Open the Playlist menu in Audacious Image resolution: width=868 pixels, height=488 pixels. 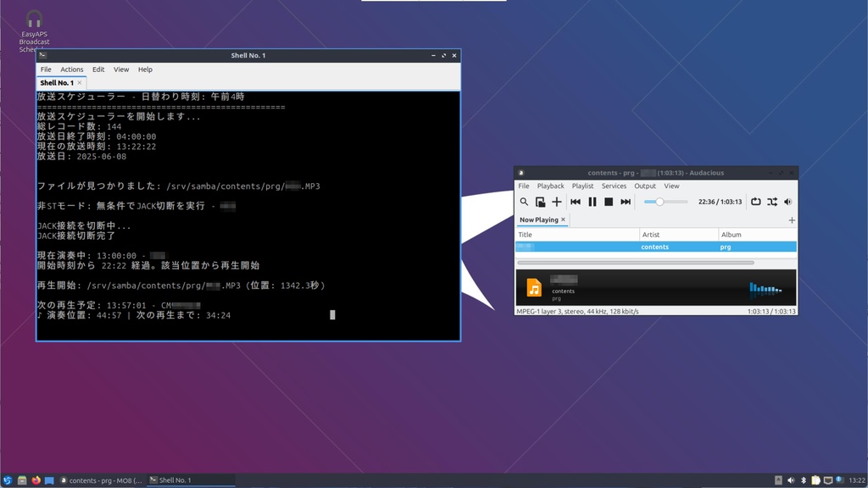point(582,186)
